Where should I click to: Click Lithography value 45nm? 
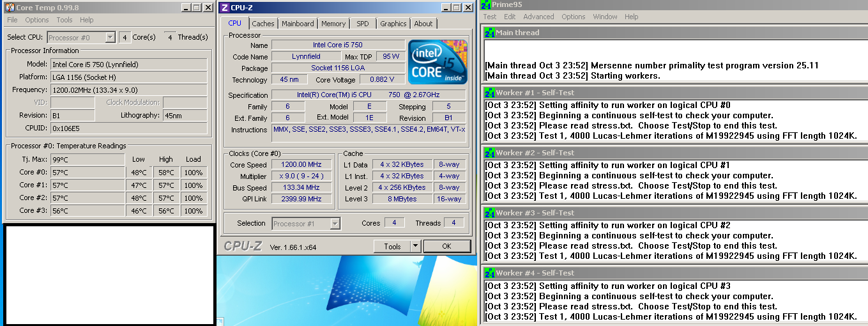(x=185, y=115)
